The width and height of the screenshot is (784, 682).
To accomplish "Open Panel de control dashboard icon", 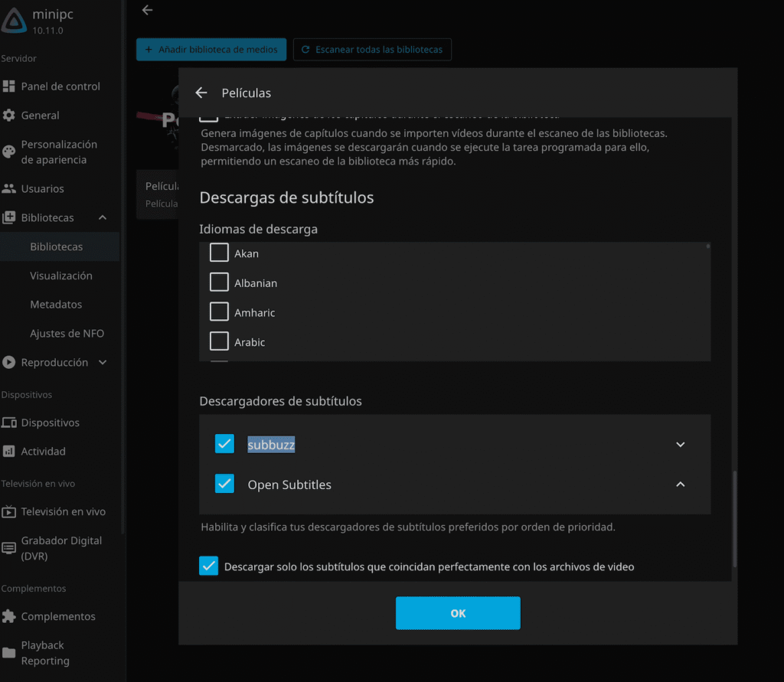I will pyautogui.click(x=9, y=86).
